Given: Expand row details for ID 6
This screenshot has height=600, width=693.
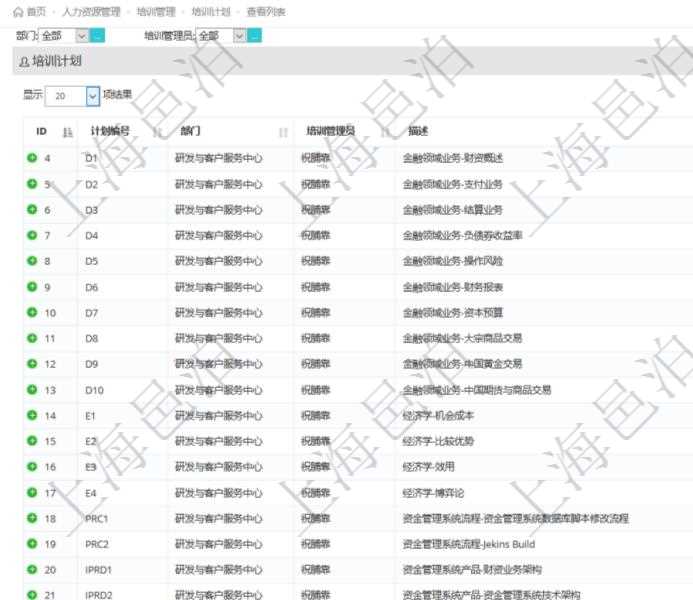Looking at the screenshot, I should pos(32,209).
